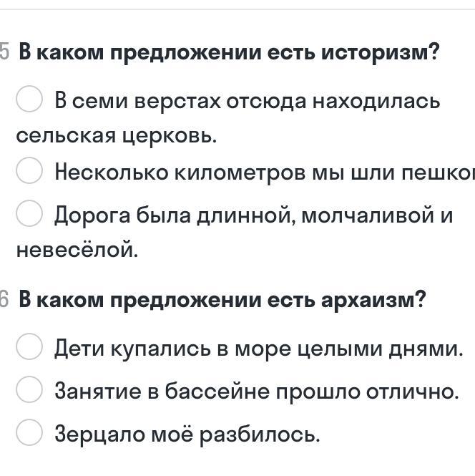The height and width of the screenshot is (476, 475).
Task: Click the text 'Занятие в бассейне прошло отлично'
Action: click(256, 391)
